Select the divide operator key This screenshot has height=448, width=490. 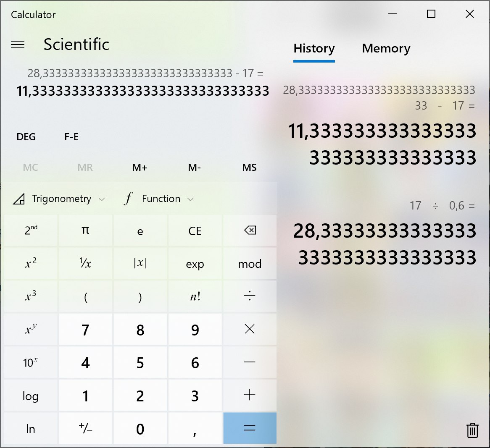pyautogui.click(x=250, y=296)
